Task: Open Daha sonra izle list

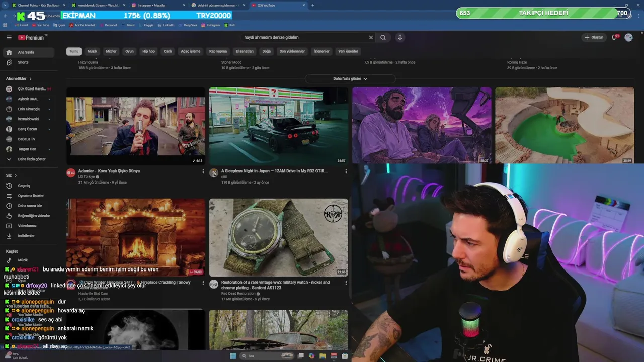Action: [30, 206]
